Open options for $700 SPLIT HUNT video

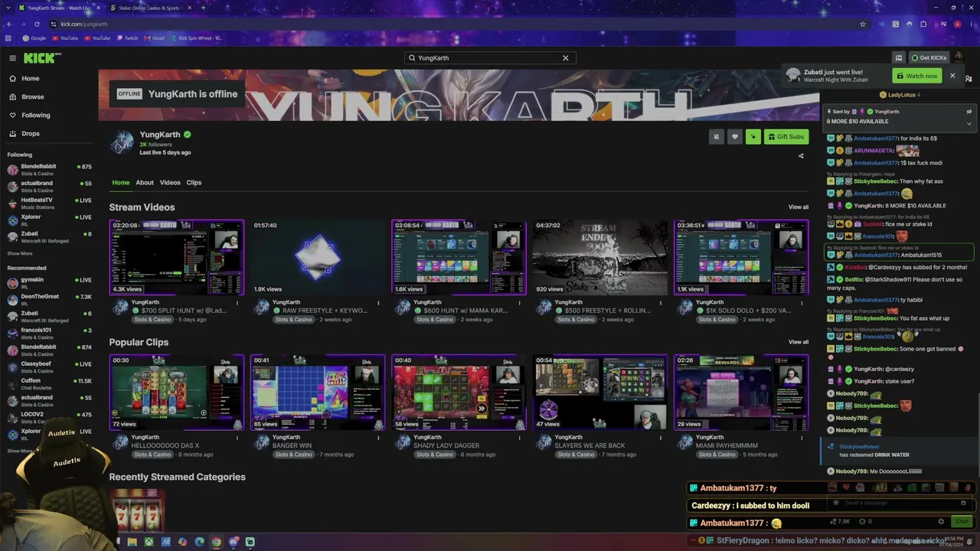(237, 303)
